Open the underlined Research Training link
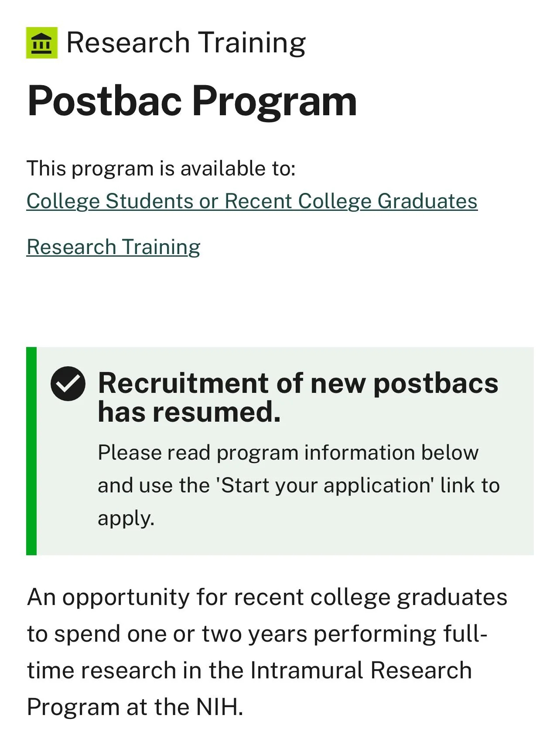This screenshot has width=560, height=753. [x=113, y=247]
